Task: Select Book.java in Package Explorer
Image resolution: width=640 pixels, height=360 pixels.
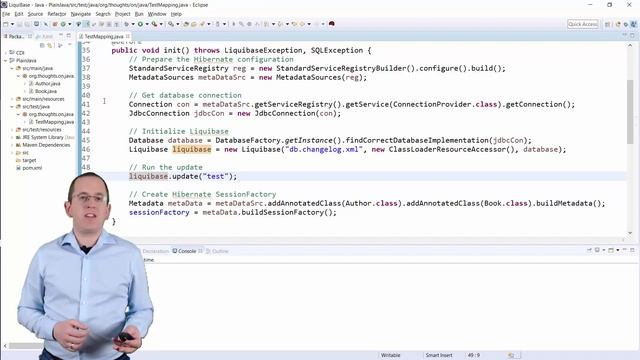Action: (x=42, y=91)
